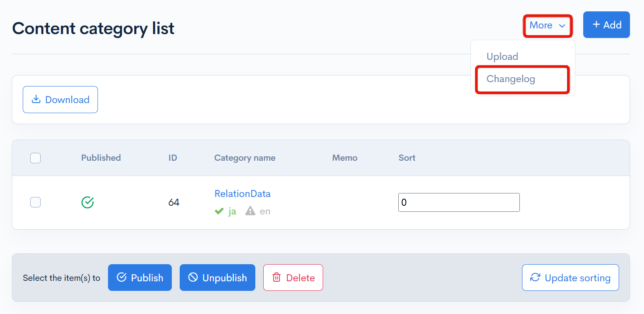Open the RelationData category link

point(242,193)
